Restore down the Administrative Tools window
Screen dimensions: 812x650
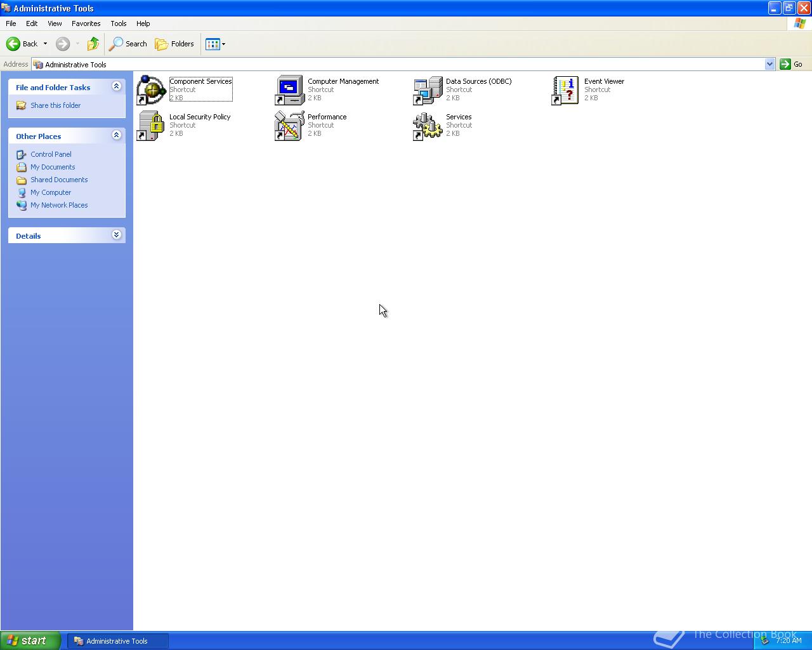789,8
